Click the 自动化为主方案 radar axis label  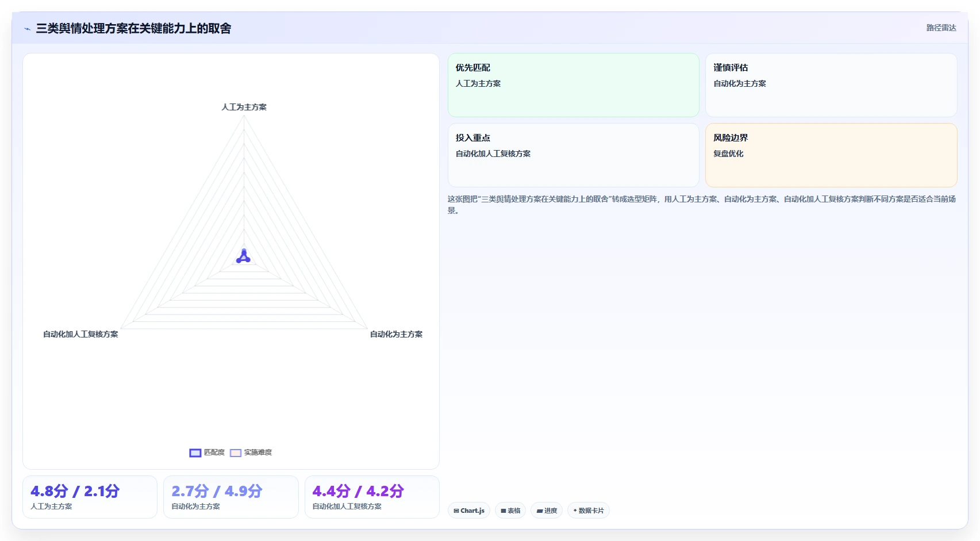(x=396, y=334)
